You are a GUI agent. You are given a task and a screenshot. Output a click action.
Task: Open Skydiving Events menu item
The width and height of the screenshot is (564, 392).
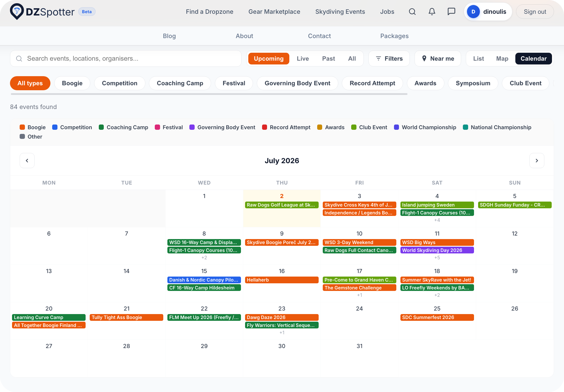pyautogui.click(x=340, y=12)
